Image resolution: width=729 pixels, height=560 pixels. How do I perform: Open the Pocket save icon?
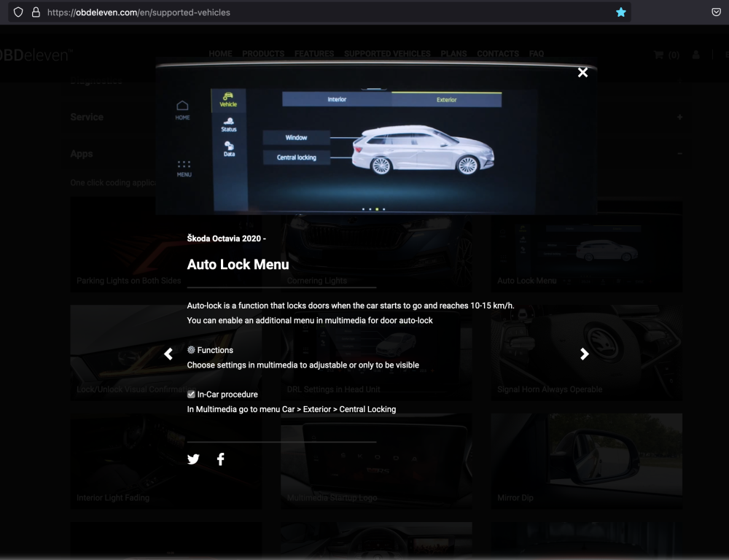[716, 12]
